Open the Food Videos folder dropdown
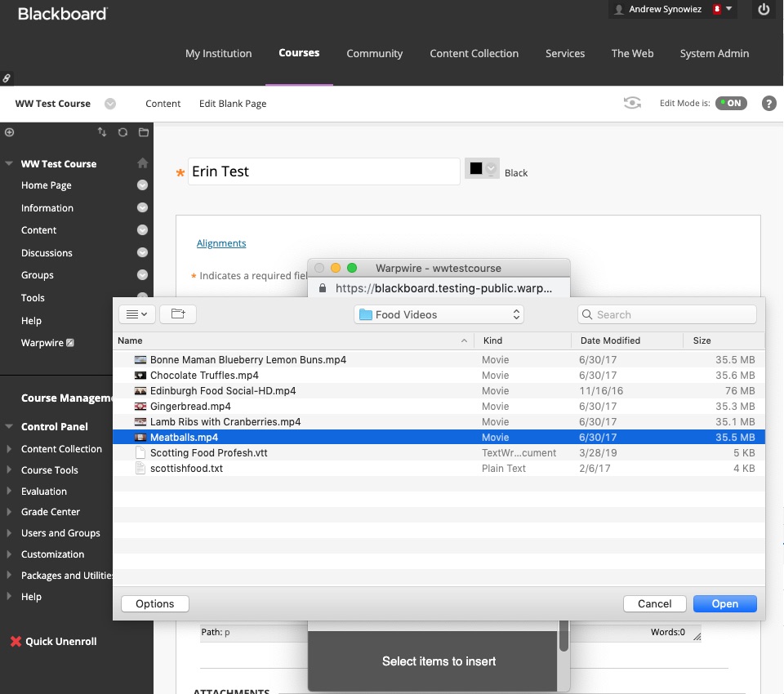This screenshot has height=694, width=784. [439, 314]
